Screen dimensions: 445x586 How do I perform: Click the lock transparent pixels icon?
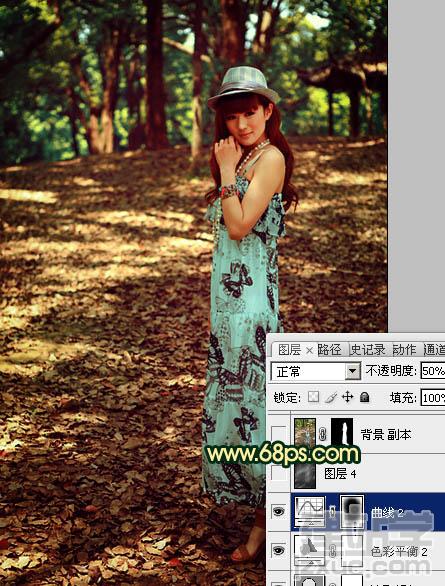pos(313,397)
